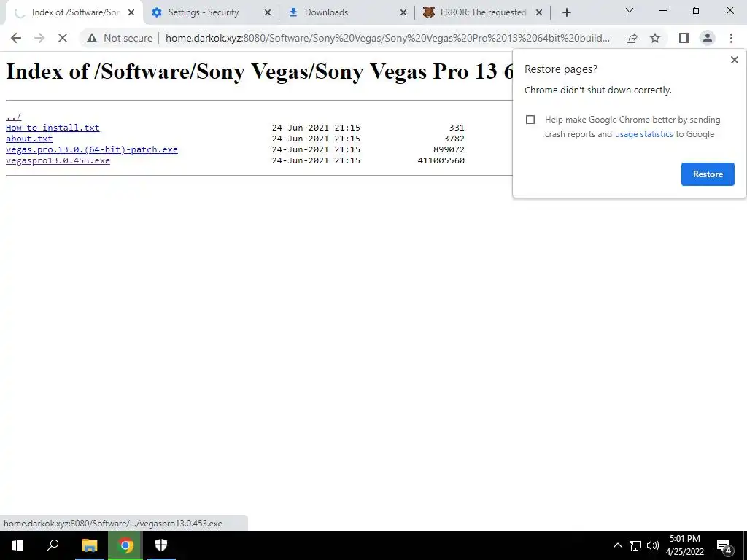Open the parent directory ../ link
The width and height of the screenshot is (747, 560).
[x=13, y=117]
